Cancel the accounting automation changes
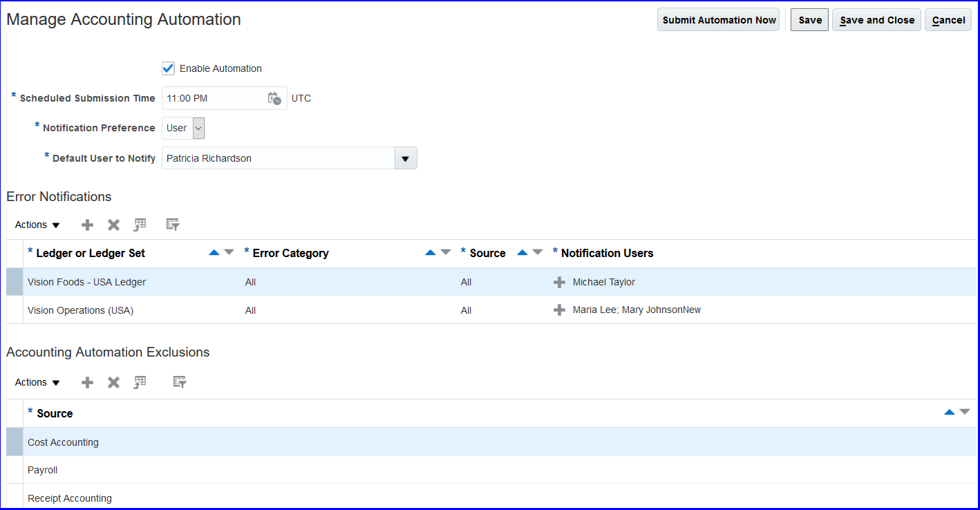This screenshot has width=980, height=510. [948, 20]
